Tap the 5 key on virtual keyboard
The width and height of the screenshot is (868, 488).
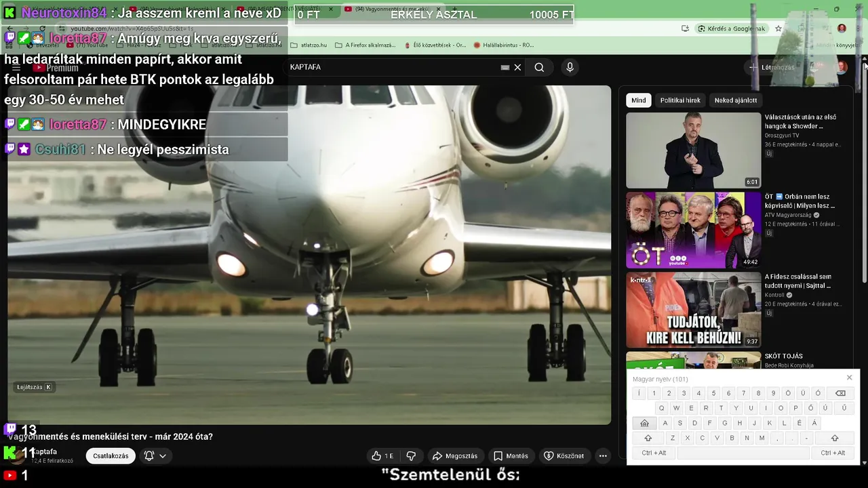(713, 393)
